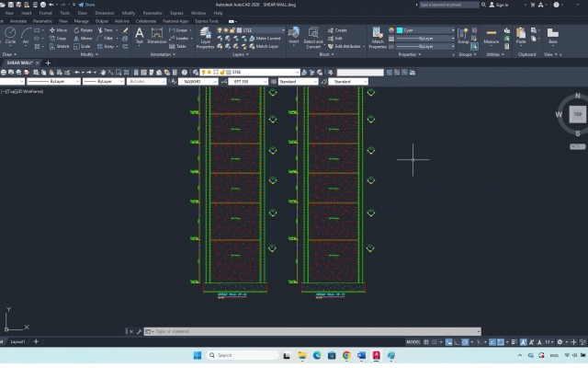Image resolution: width=588 pixels, height=368 pixels.
Task: Open the Cyan object color dropdown
Action: pos(426,29)
